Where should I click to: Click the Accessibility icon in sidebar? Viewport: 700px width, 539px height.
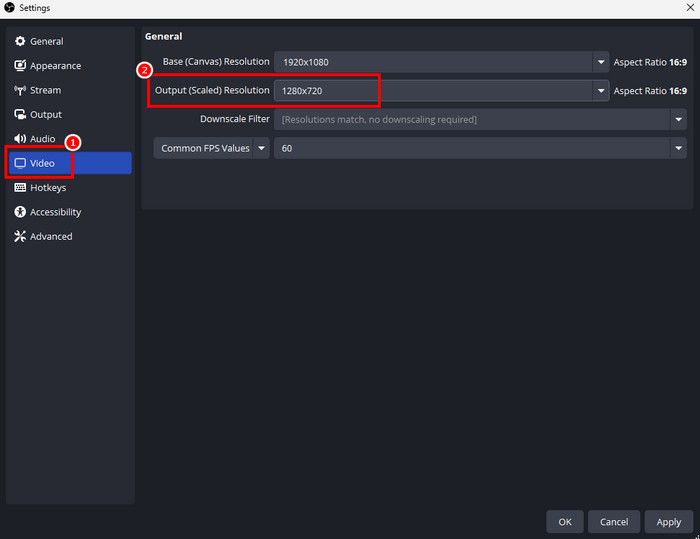[20, 212]
